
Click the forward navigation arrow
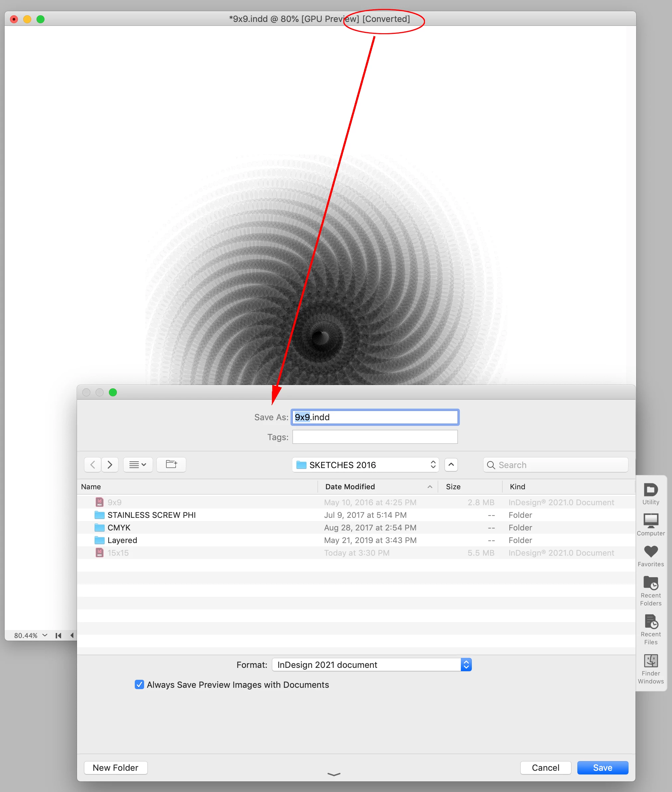click(110, 464)
